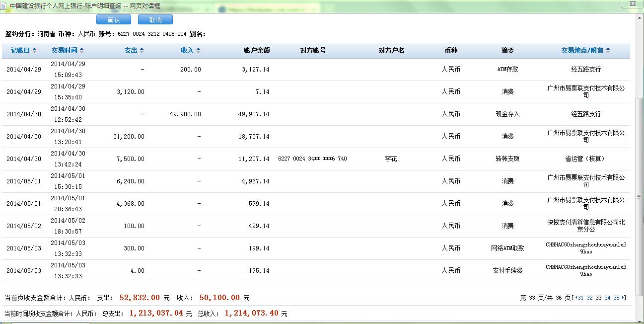Click the dialog title bar bank icon
This screenshot has height=324, width=644.
[x=5, y=5]
